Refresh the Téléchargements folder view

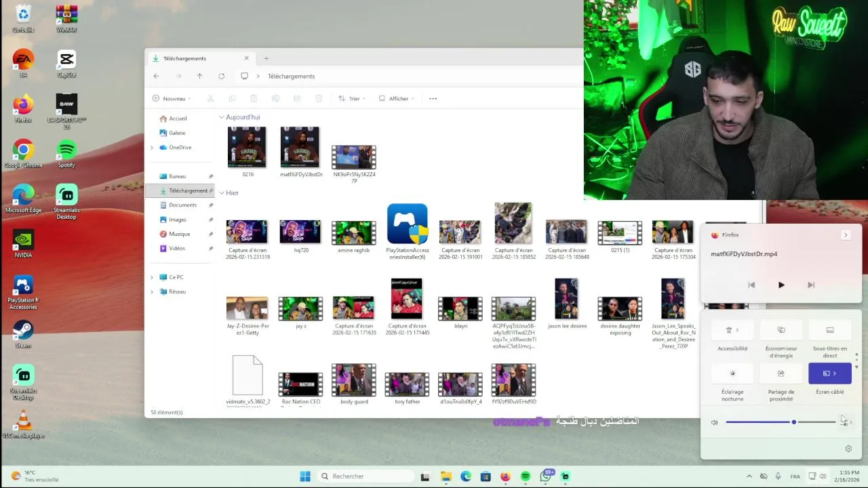221,76
